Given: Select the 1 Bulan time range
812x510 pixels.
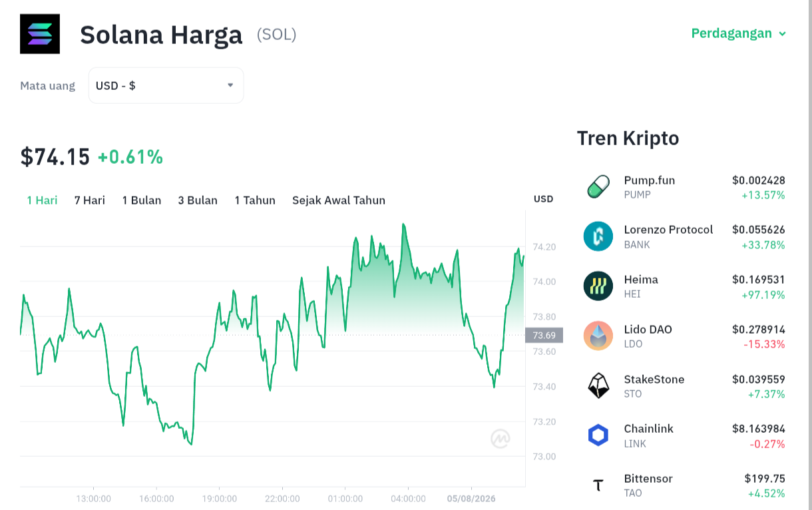Looking at the screenshot, I should [x=142, y=200].
